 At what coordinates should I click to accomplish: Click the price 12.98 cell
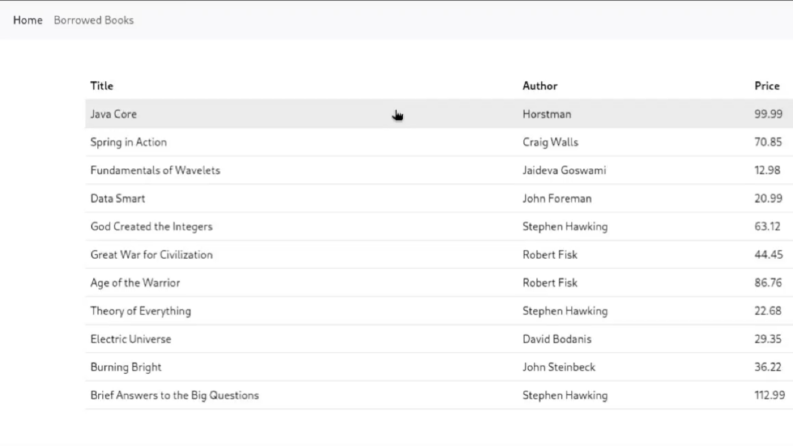(767, 170)
